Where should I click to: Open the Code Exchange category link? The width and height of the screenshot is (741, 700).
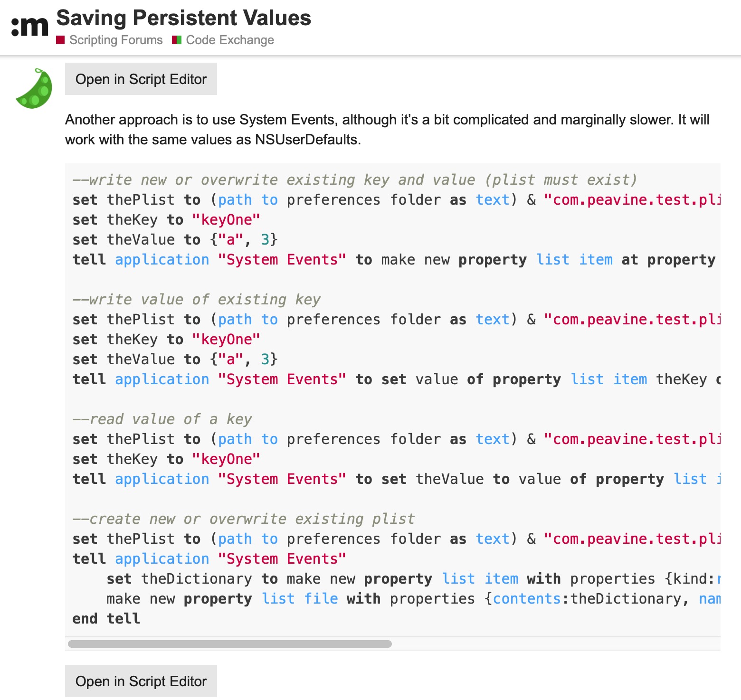[x=230, y=40]
